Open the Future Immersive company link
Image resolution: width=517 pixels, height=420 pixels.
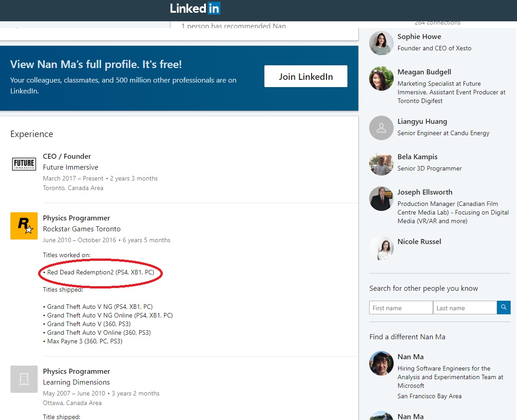click(x=70, y=167)
